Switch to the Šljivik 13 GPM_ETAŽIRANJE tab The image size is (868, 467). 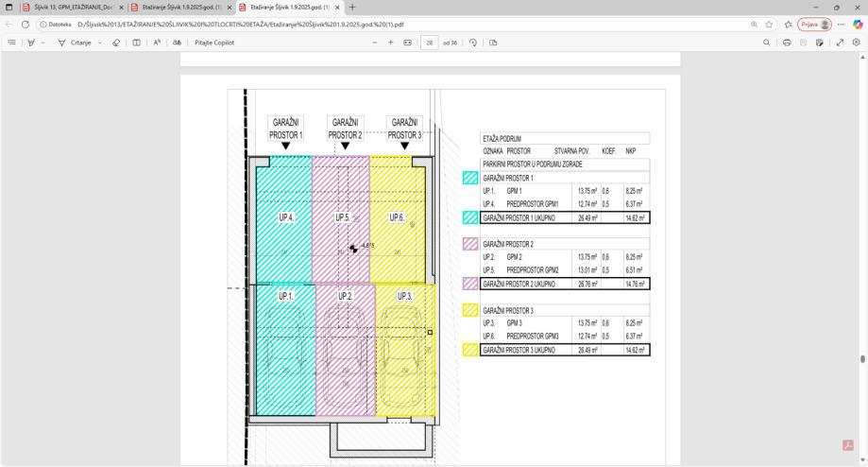[x=66, y=7]
